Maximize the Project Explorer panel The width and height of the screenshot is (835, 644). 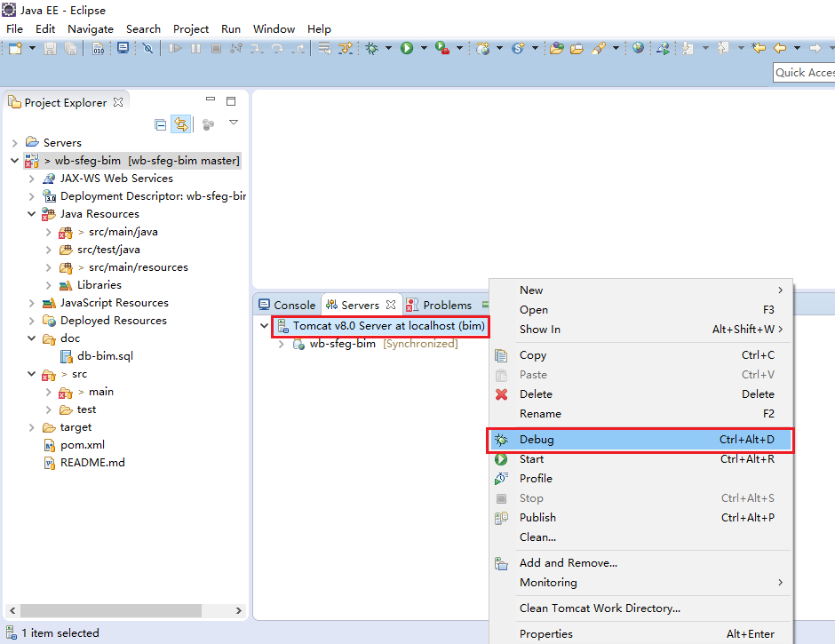[231, 101]
